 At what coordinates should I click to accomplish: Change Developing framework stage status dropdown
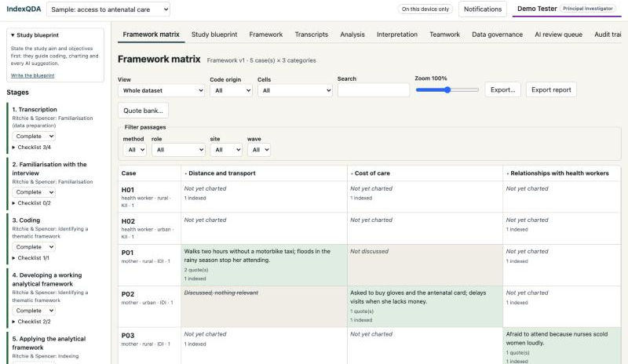tap(34, 311)
